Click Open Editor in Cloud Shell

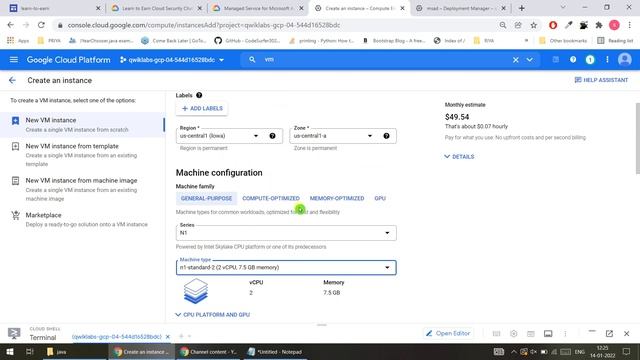(448, 333)
